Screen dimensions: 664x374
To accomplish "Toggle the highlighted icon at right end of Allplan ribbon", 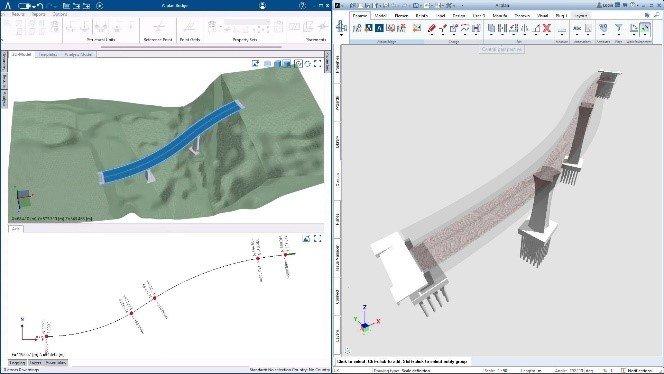I will [x=645, y=28].
